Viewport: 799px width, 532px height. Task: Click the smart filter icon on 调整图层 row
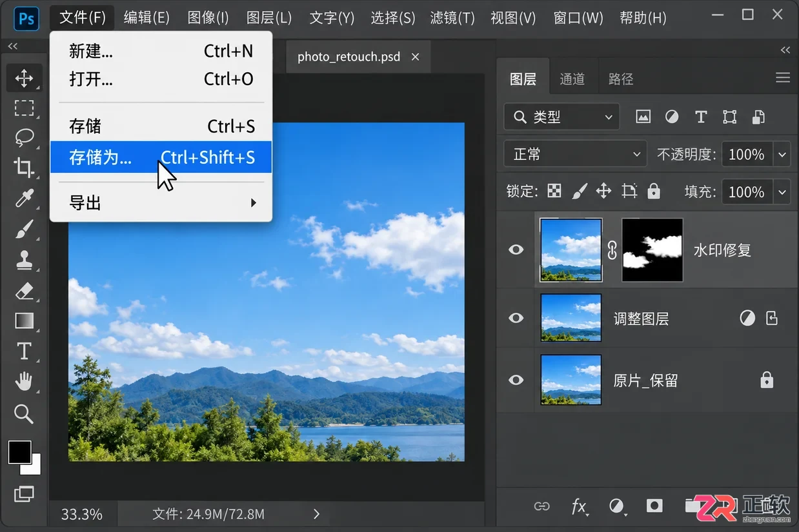pyautogui.click(x=772, y=318)
